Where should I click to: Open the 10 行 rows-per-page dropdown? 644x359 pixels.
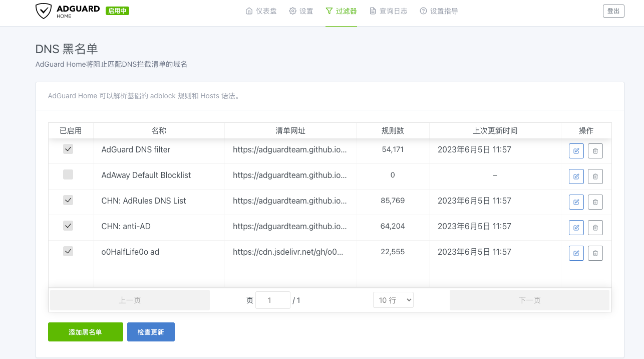click(x=393, y=300)
